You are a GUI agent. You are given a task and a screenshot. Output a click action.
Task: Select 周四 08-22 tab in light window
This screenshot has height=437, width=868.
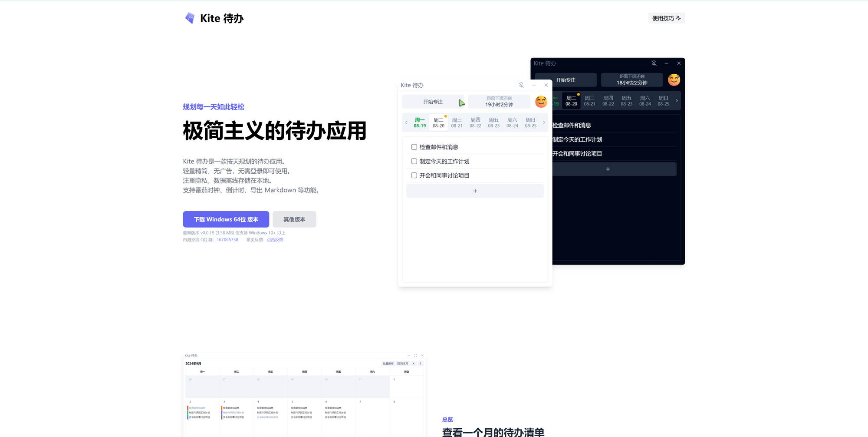(x=475, y=122)
